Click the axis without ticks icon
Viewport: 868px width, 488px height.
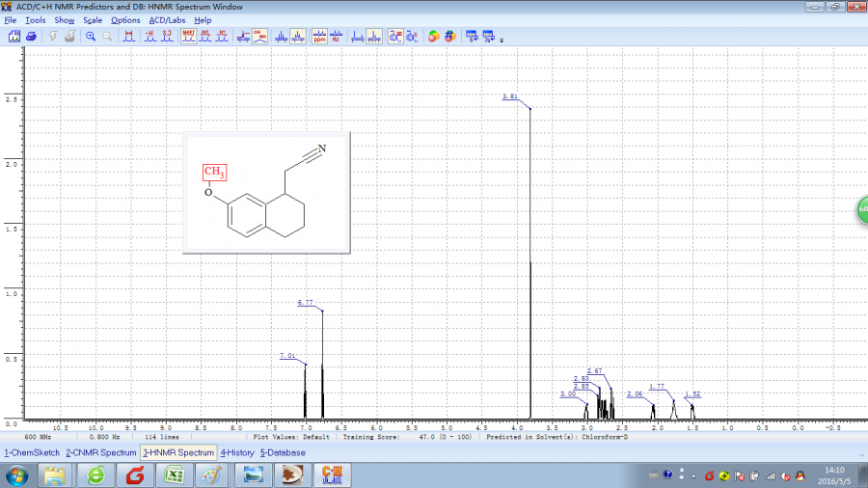point(358,37)
